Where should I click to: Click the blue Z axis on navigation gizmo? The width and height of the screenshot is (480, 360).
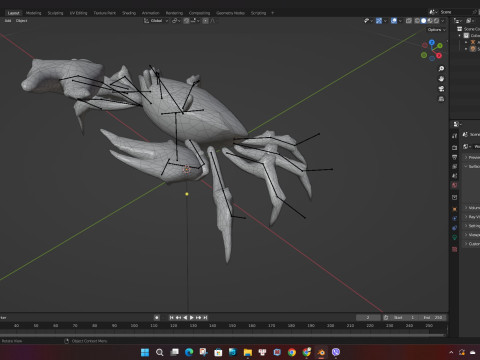[x=432, y=42]
